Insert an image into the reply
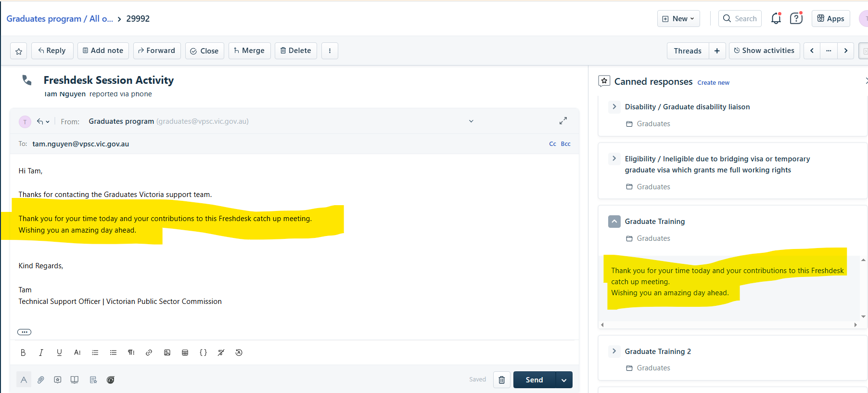Screen dimensions: 868x393 click(167, 353)
